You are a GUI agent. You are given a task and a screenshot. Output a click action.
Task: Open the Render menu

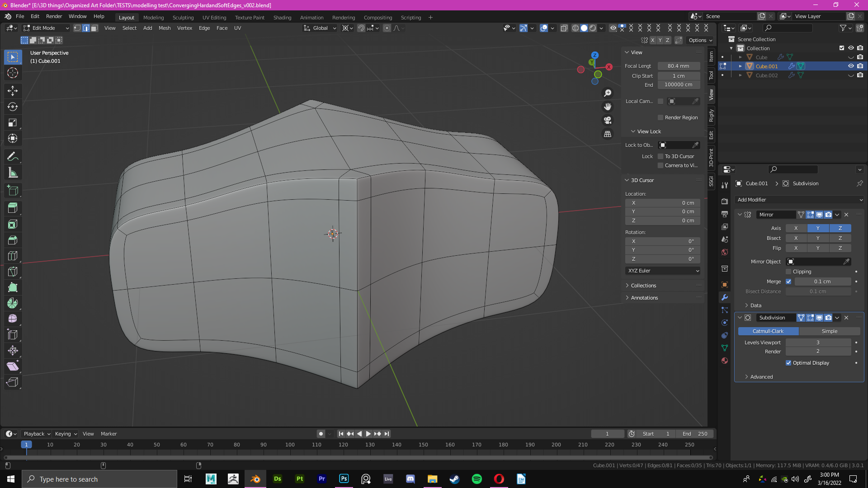54,16
